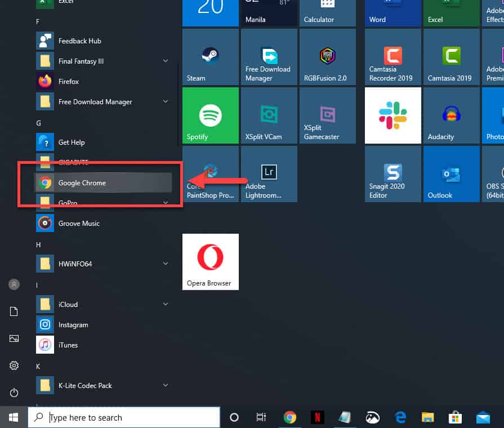Open Cortana from the taskbar
The height and width of the screenshot is (428, 504).
click(x=234, y=417)
